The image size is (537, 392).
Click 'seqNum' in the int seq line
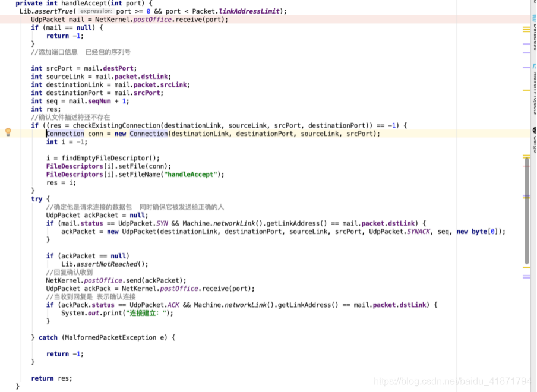[x=99, y=102]
